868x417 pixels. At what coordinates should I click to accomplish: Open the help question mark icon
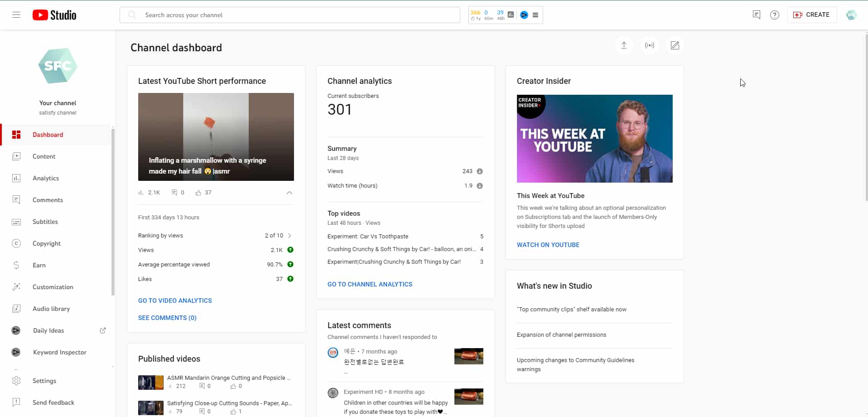tap(774, 15)
